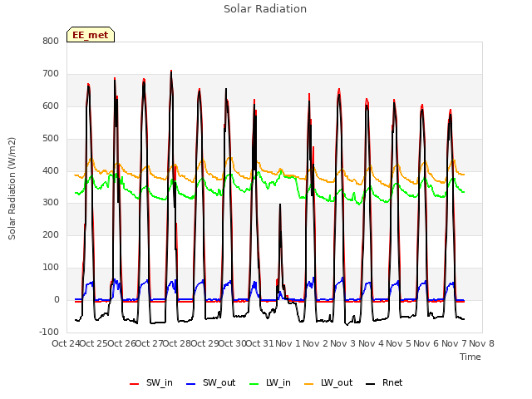
Task: Click the SW_in legend label
Action: point(160,382)
